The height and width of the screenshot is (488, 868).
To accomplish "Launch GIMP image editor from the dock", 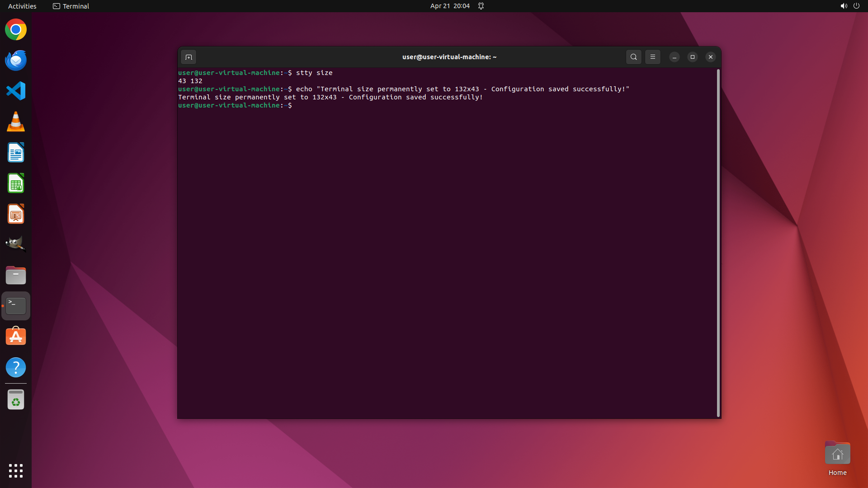I will tap(16, 244).
